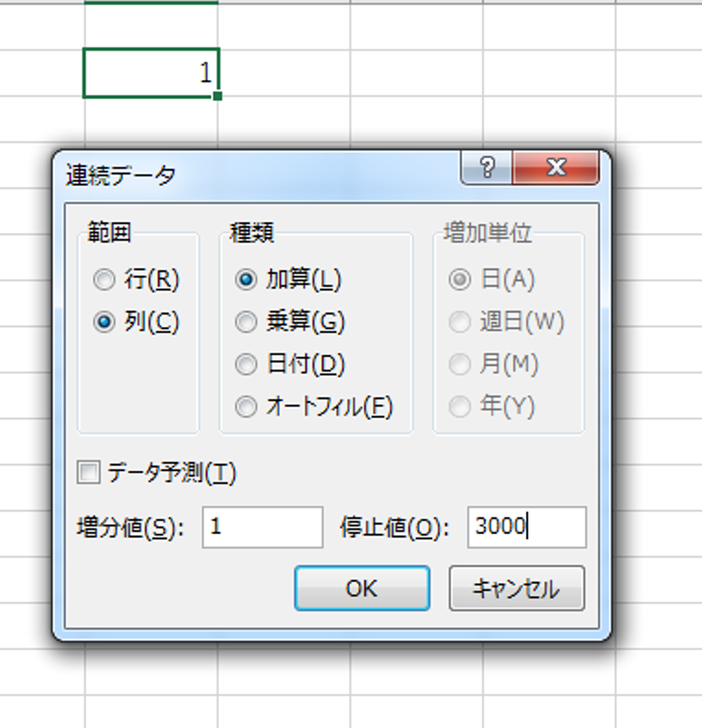Select the 年(Y) unit radio button
Screen dimensions: 702x728
click(x=460, y=407)
